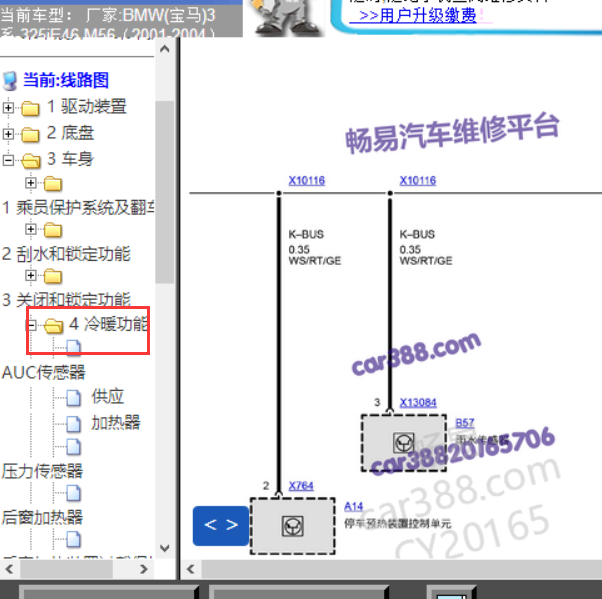Click diagram pane horizontal scroll left arrow

tap(191, 569)
